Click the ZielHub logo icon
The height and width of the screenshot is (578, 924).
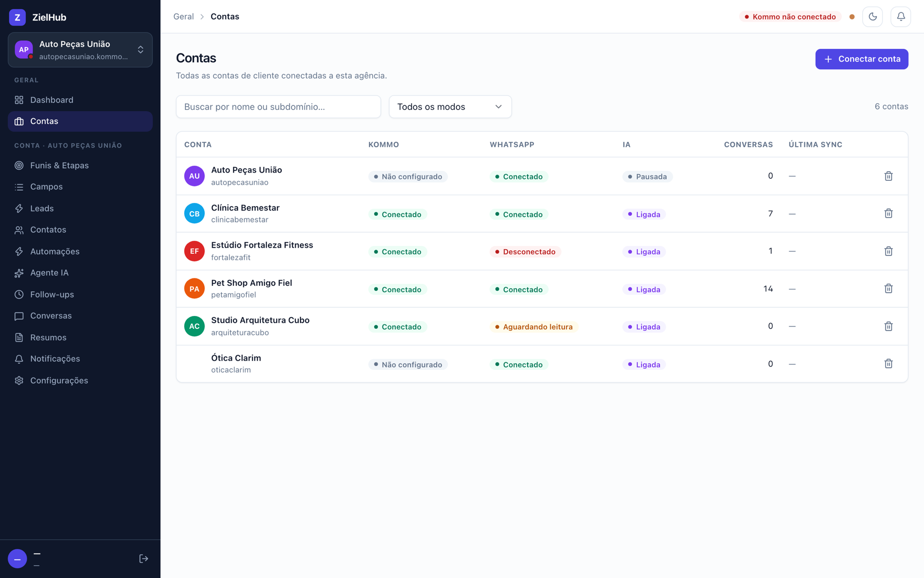pos(17,17)
